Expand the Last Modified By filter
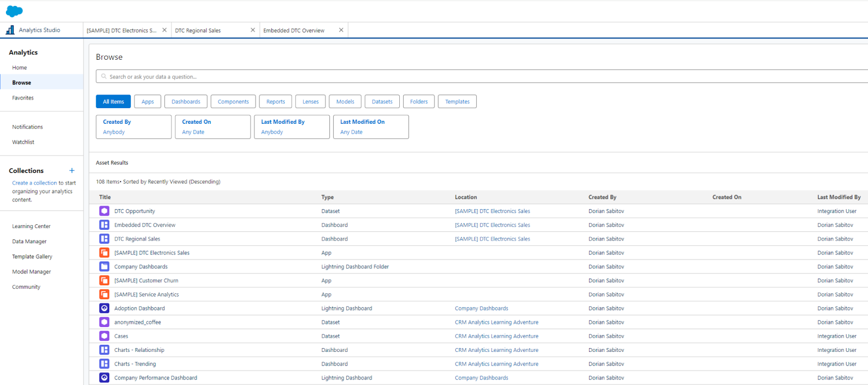This screenshot has height=385, width=868. tap(292, 127)
